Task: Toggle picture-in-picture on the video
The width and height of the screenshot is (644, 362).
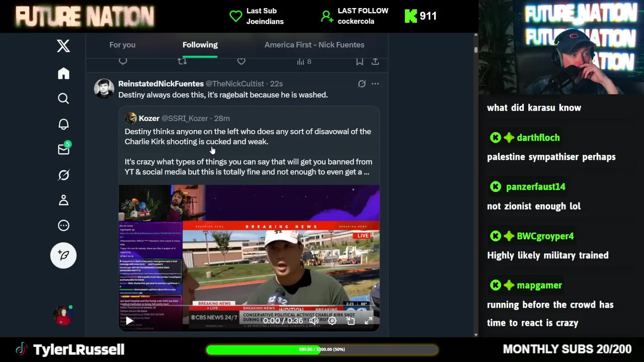Action: [351, 321]
